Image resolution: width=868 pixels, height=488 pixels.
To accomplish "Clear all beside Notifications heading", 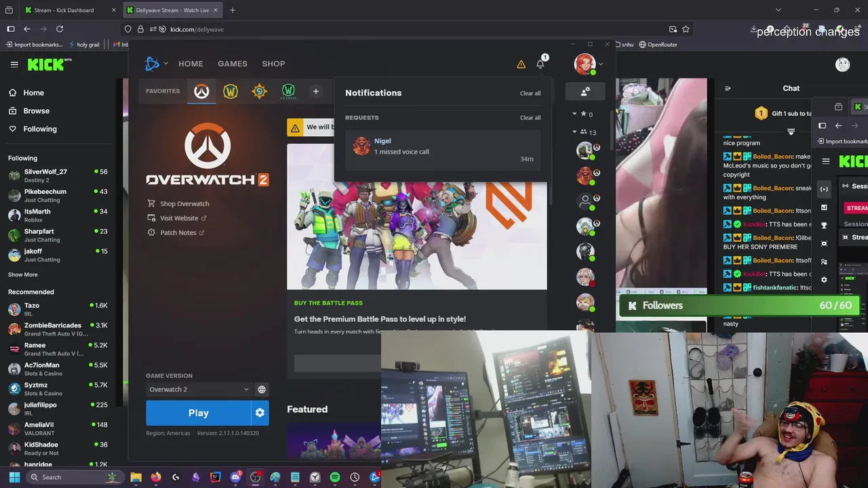I will tap(530, 94).
